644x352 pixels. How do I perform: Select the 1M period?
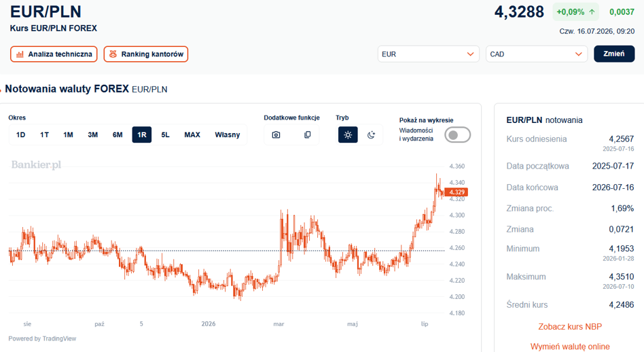[x=68, y=135]
